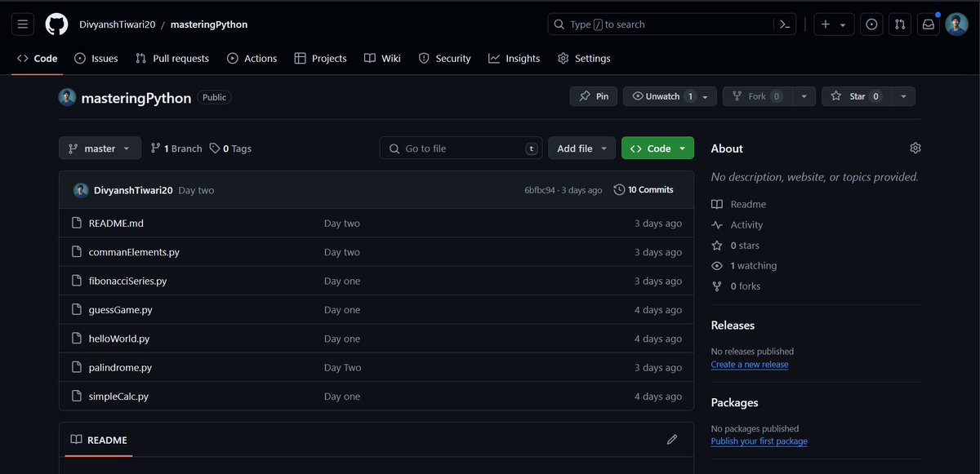Go to GitHub home via Octocat logo

click(57, 24)
